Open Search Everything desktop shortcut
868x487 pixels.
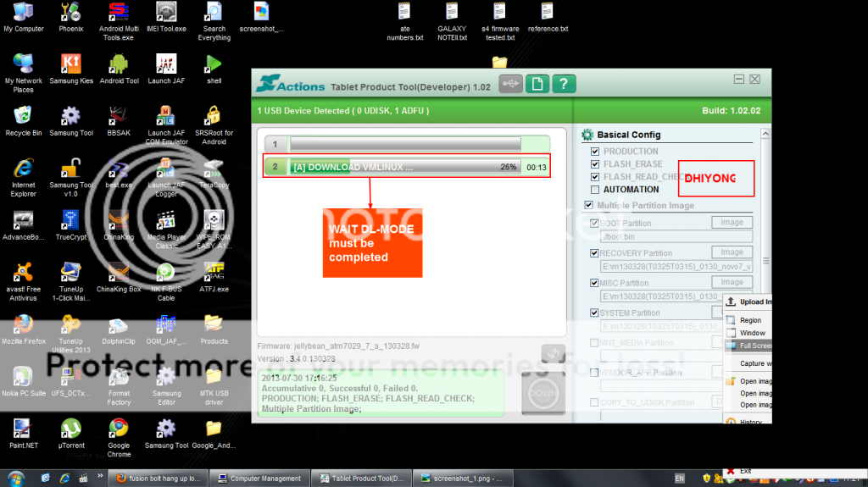point(214,22)
